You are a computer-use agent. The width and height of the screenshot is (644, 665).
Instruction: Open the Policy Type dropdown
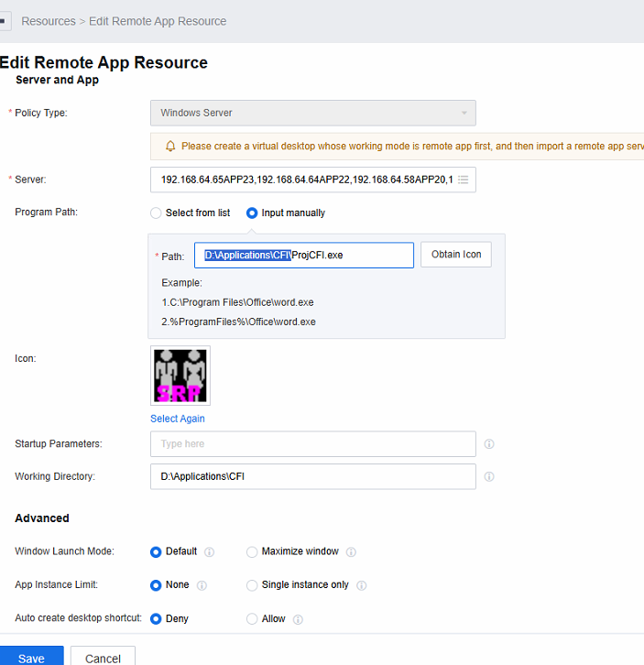point(312,113)
